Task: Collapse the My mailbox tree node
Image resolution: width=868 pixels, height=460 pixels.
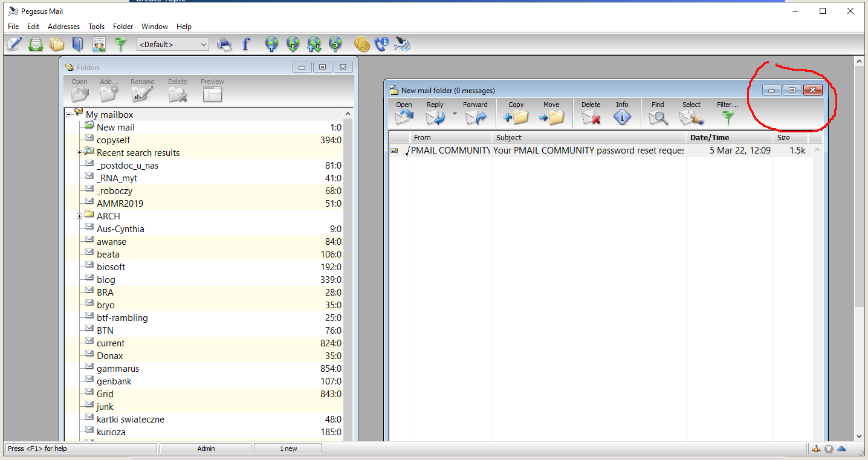Action: coord(69,115)
